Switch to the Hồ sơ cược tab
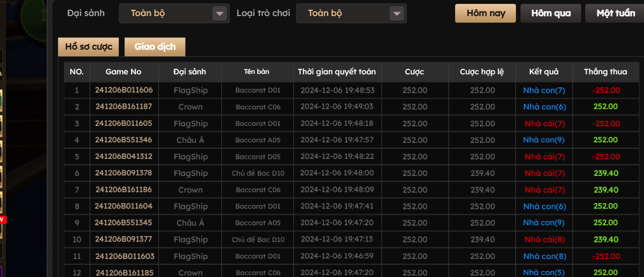The image size is (644, 277). pos(89,47)
